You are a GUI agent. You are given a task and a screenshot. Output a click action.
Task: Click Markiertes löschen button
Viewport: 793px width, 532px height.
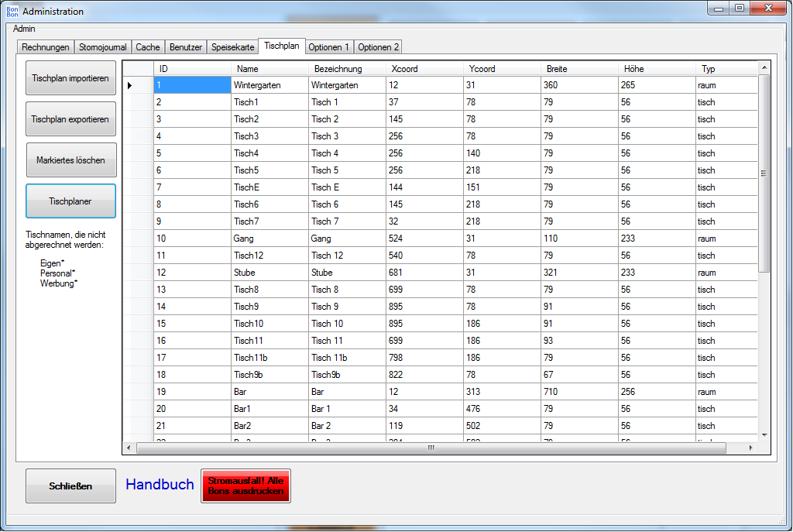[70, 160]
